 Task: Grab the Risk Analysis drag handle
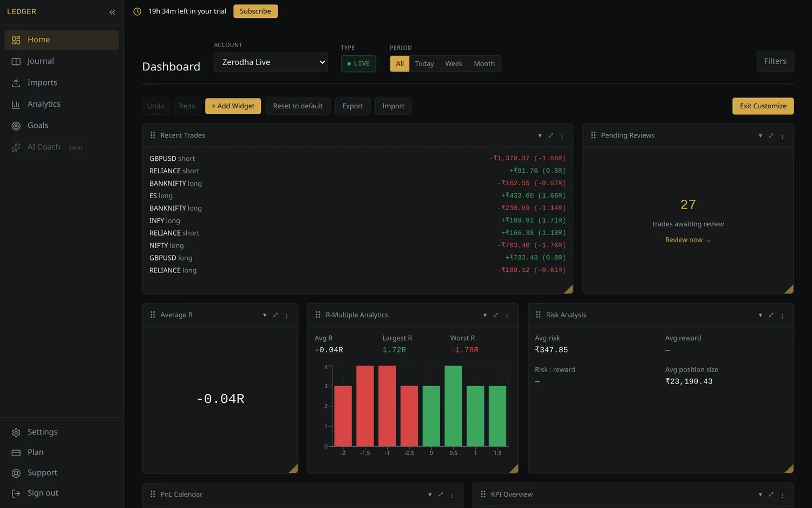pyautogui.click(x=538, y=315)
